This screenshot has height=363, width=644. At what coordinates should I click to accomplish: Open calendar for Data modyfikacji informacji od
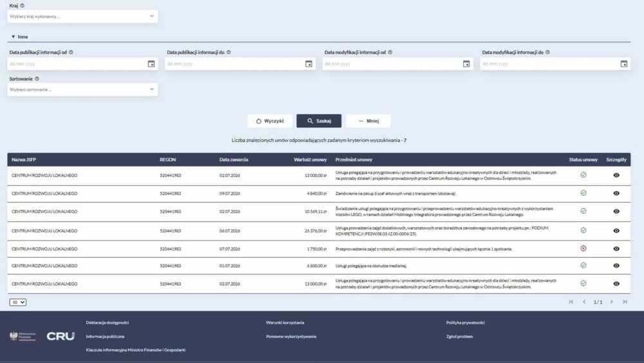(x=466, y=64)
